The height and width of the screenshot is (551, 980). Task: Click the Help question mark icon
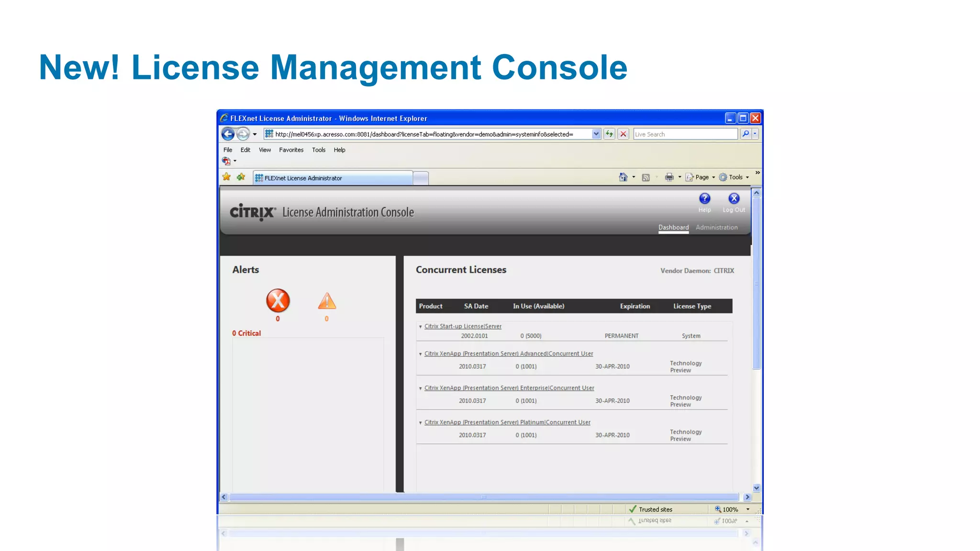[x=705, y=198]
